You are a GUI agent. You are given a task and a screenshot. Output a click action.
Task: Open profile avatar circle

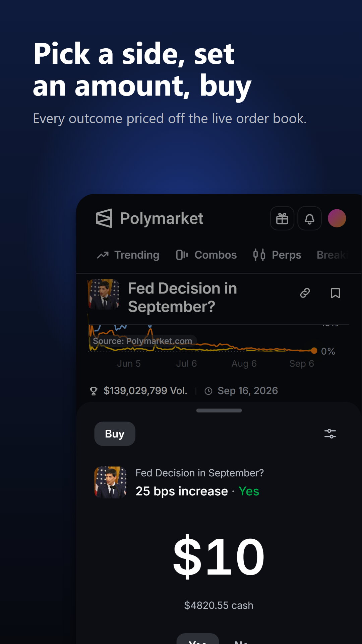(337, 218)
